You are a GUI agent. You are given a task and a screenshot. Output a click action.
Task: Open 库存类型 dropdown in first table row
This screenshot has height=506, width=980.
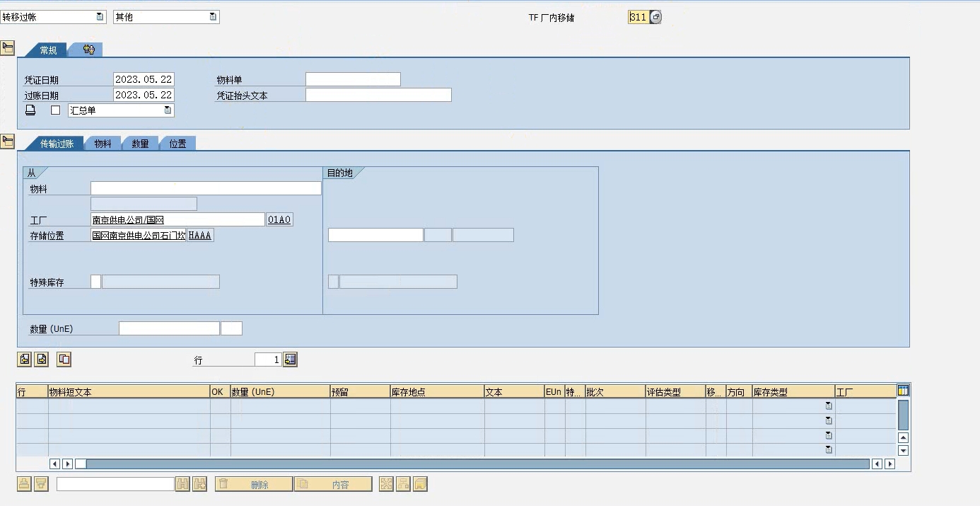click(829, 406)
